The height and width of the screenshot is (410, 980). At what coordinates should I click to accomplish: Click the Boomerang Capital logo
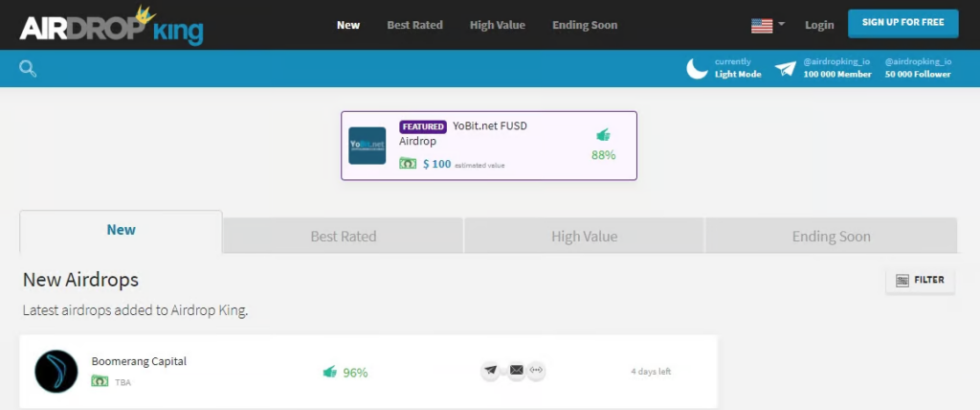coord(56,372)
